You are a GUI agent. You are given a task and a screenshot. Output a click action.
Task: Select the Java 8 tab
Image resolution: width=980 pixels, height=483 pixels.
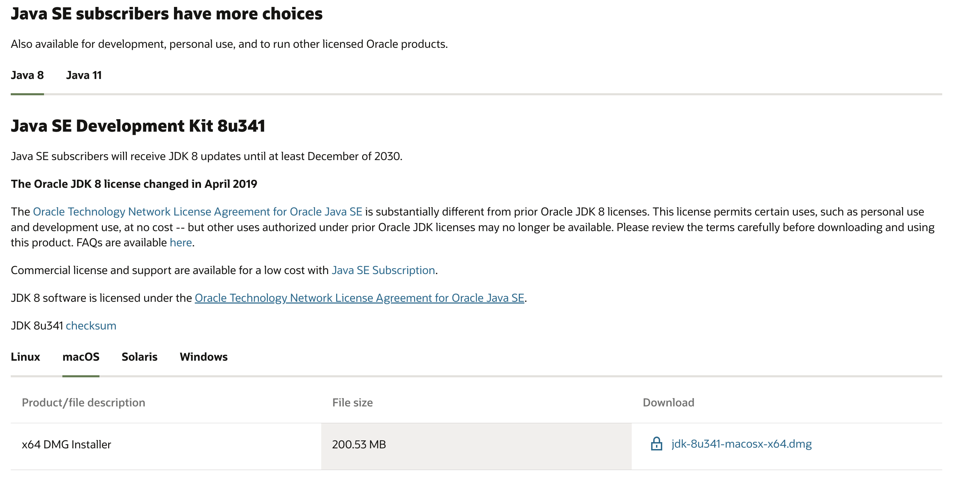pos(27,75)
